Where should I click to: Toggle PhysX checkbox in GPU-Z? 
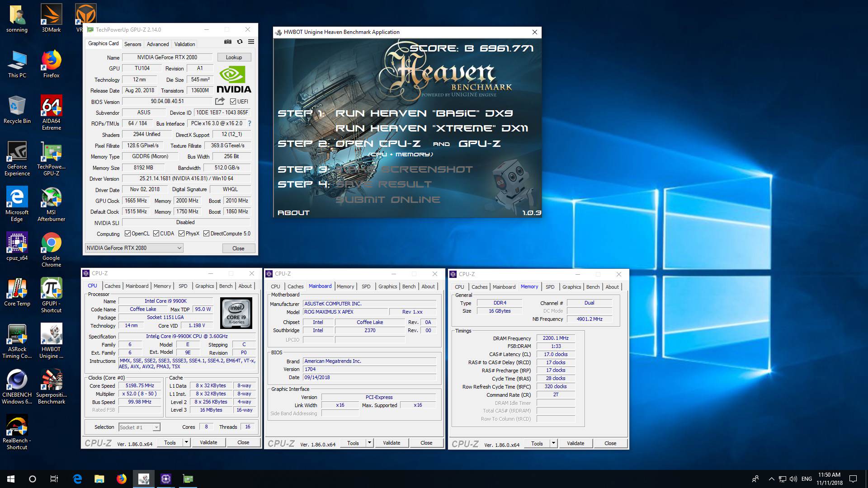181,234
